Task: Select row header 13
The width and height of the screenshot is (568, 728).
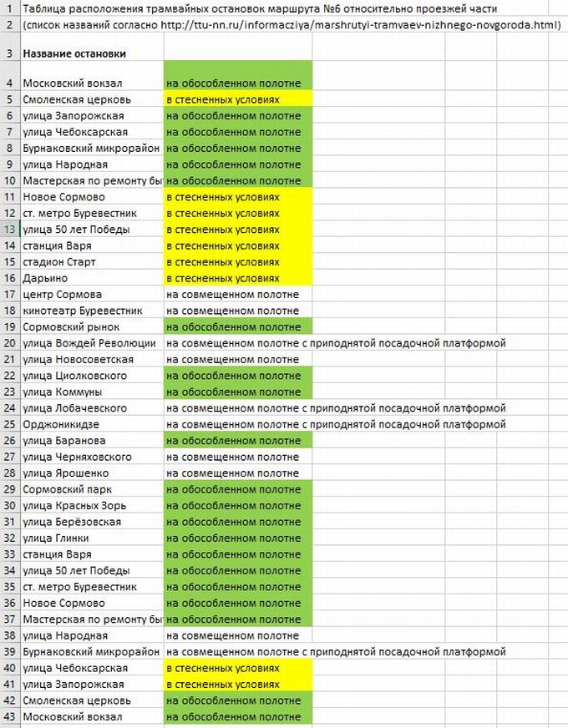Action: 10,230
